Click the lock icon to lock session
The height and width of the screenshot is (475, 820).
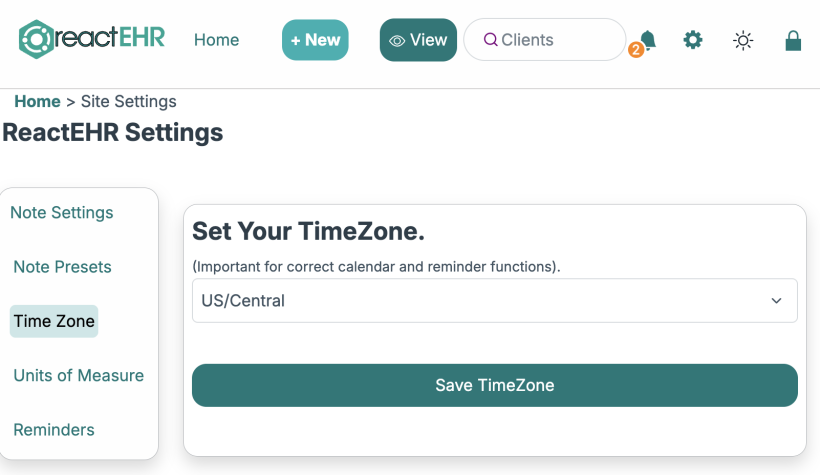(793, 40)
